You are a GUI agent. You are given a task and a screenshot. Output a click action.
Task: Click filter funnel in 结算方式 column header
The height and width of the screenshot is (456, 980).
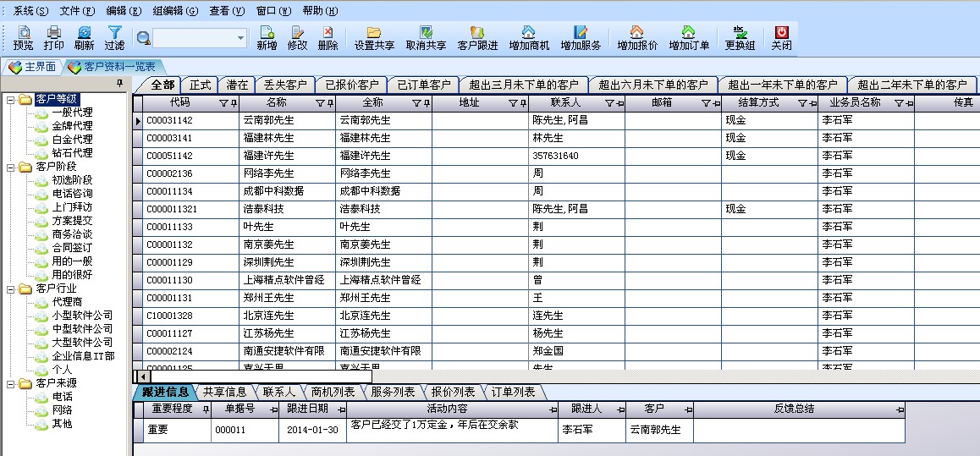coord(802,103)
